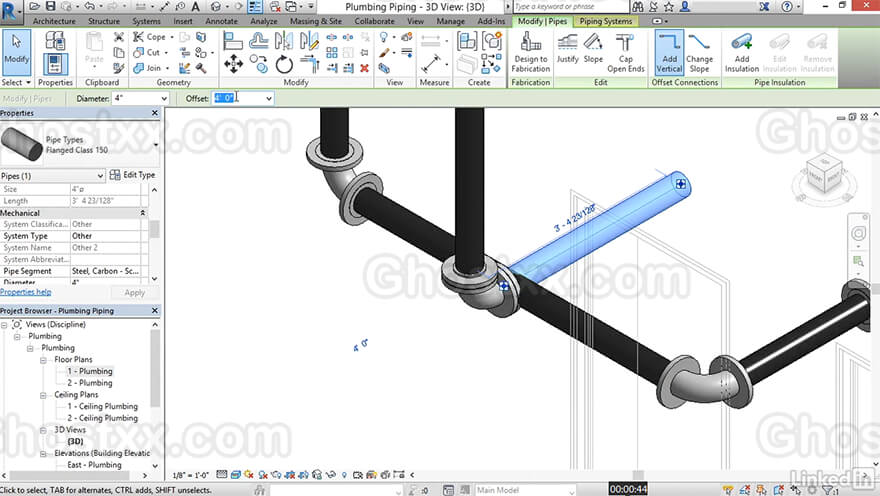Open the Annotate ribbon tab
This screenshot has width=880, height=496.
(221, 21)
